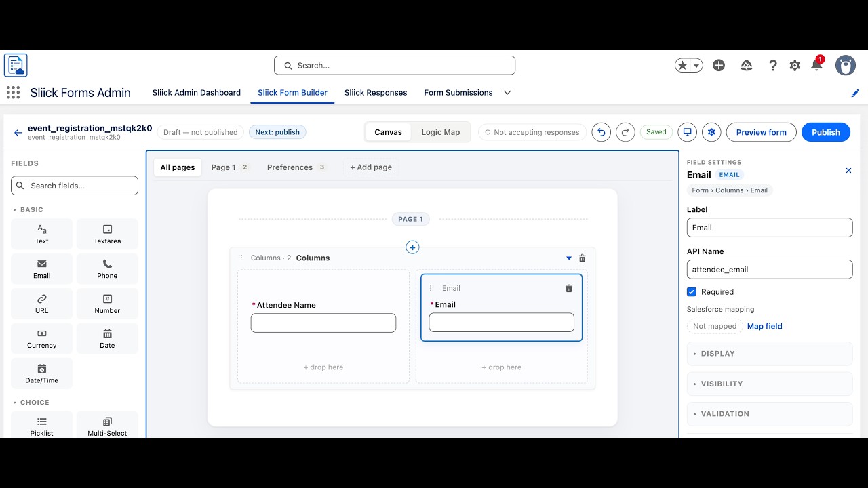Open form settings gear beside Preview form
The image size is (868, 488).
[x=711, y=132]
